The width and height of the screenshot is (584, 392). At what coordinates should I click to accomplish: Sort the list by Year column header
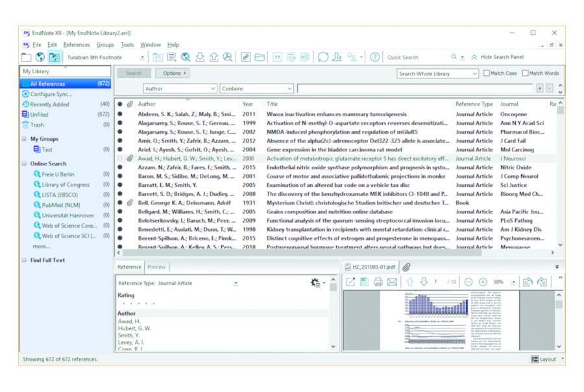click(248, 104)
